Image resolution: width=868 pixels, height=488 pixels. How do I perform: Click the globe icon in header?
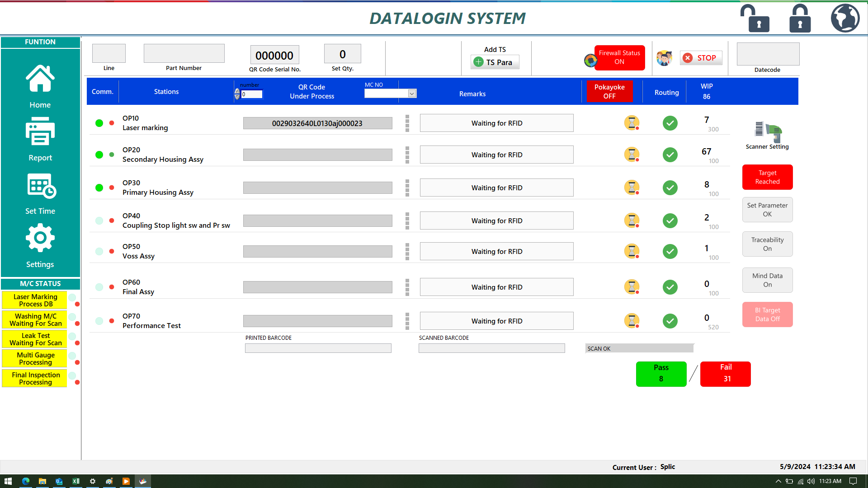pos(845,19)
